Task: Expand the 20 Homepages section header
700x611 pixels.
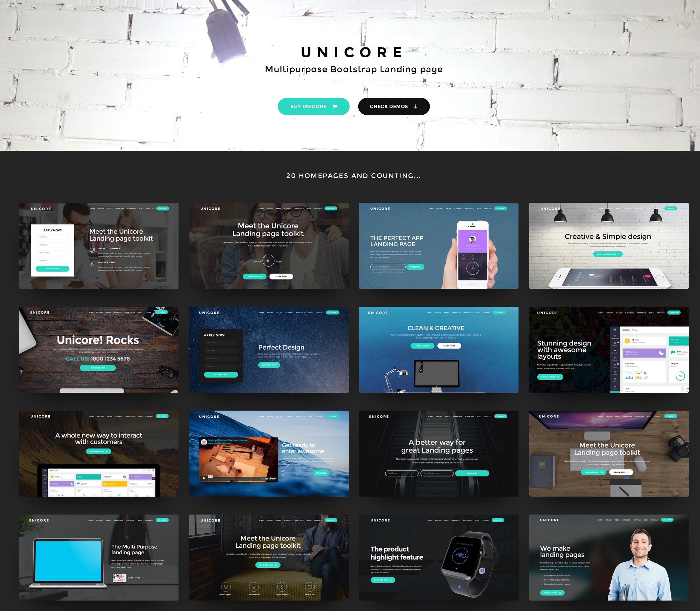Action: [x=350, y=175]
